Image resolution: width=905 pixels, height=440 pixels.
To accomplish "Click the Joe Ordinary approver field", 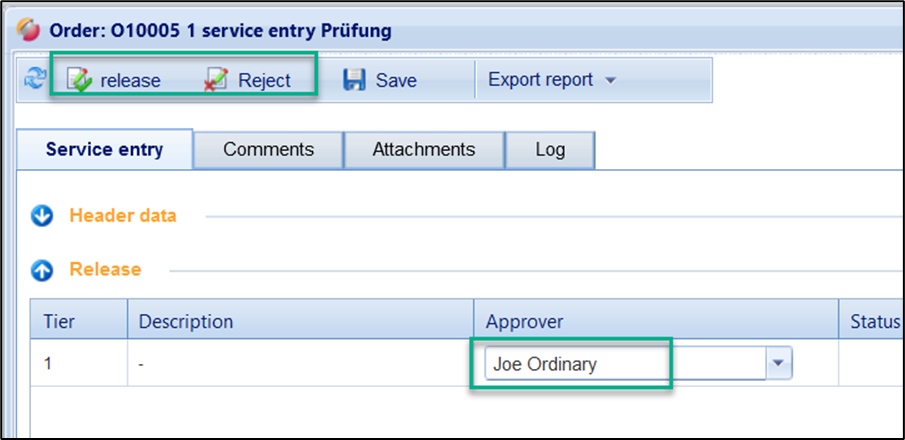I will coord(620,365).
